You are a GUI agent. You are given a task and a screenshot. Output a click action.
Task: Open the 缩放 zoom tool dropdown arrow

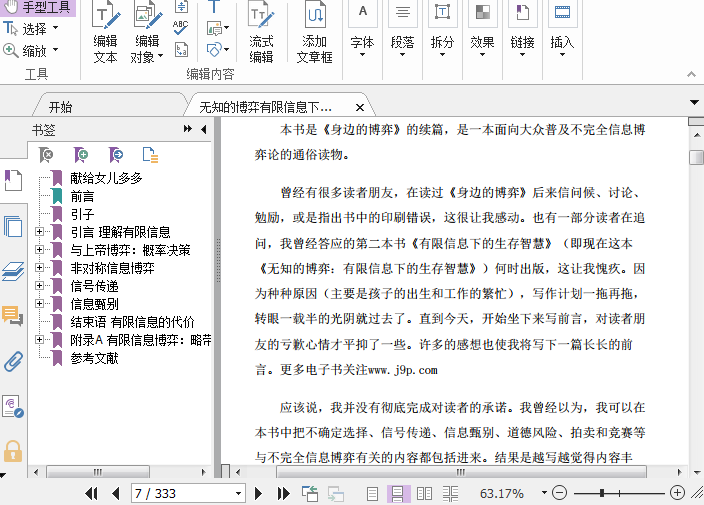[x=56, y=49]
